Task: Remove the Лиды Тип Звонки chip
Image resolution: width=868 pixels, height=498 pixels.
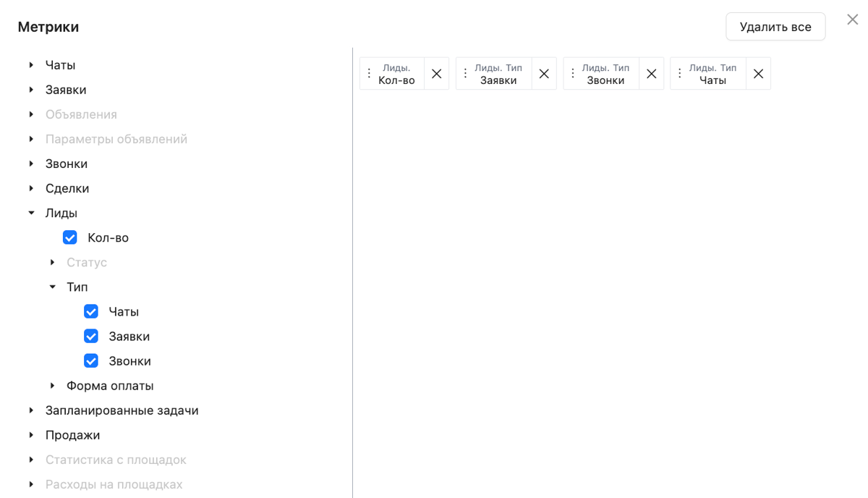Action: (x=651, y=74)
